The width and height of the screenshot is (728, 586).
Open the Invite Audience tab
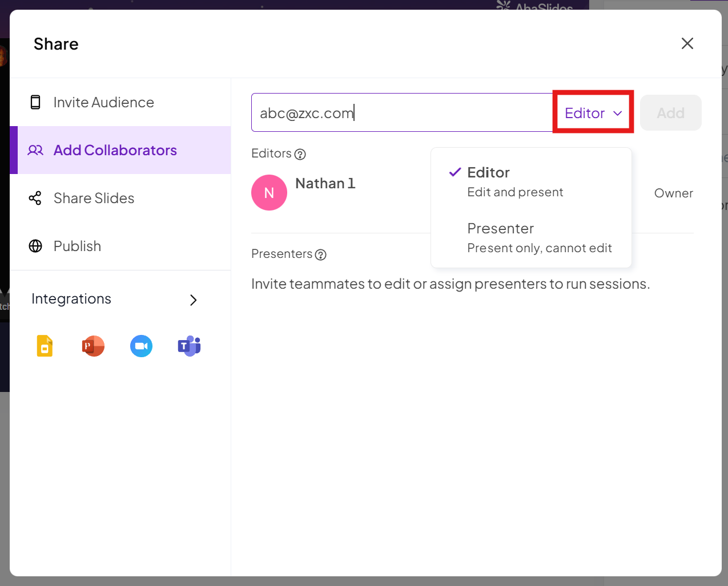tap(103, 103)
